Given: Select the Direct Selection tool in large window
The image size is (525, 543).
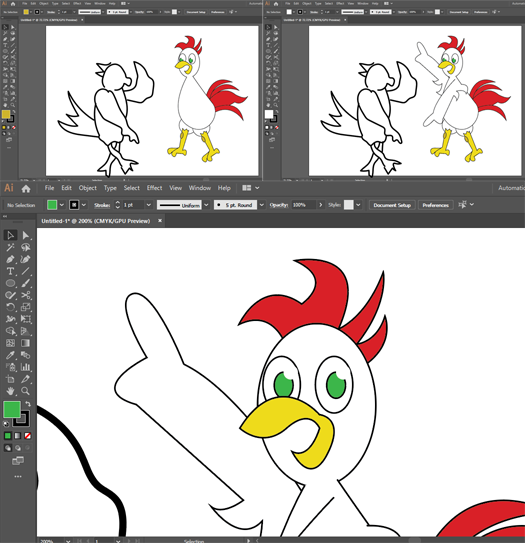Looking at the screenshot, I should pyautogui.click(x=25, y=235).
